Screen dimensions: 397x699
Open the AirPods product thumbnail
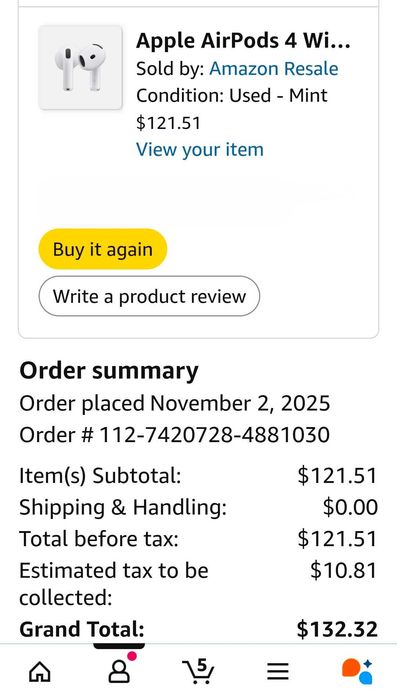click(x=80, y=67)
